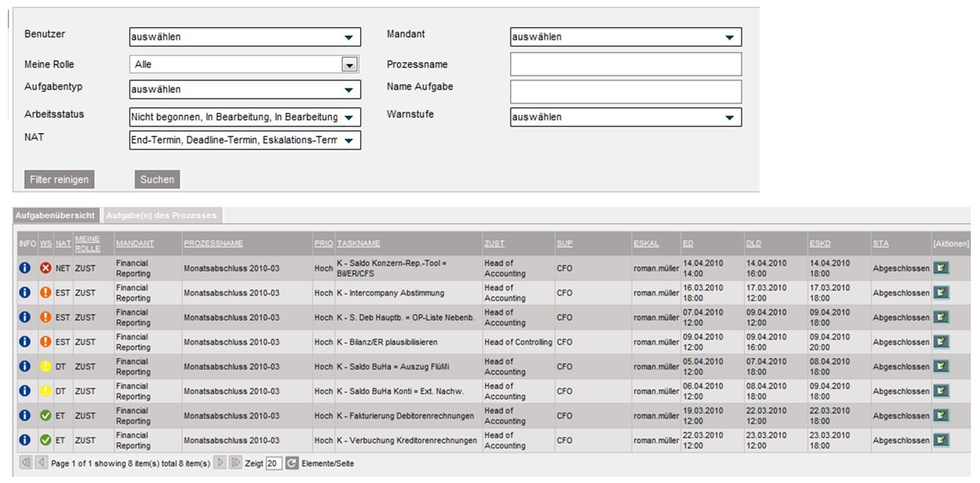Sort table by PROZESSNAME column header
Viewport: 980px width, 483px height.
click(213, 244)
